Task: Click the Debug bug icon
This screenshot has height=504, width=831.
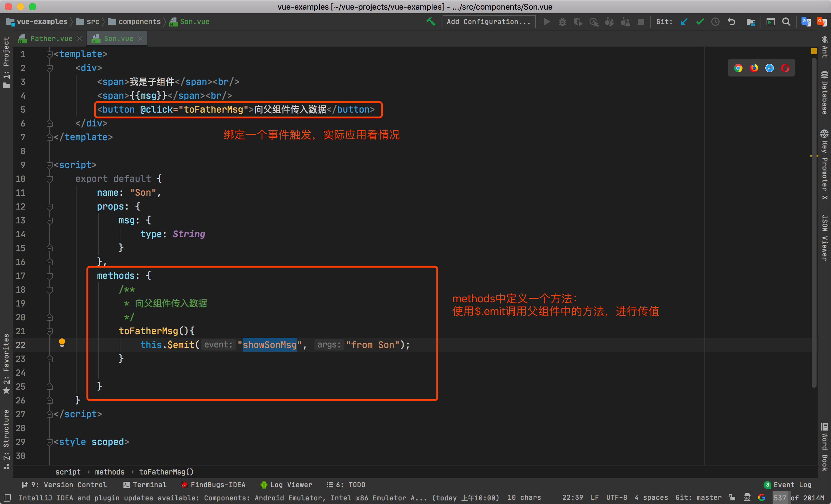Action: [x=562, y=22]
